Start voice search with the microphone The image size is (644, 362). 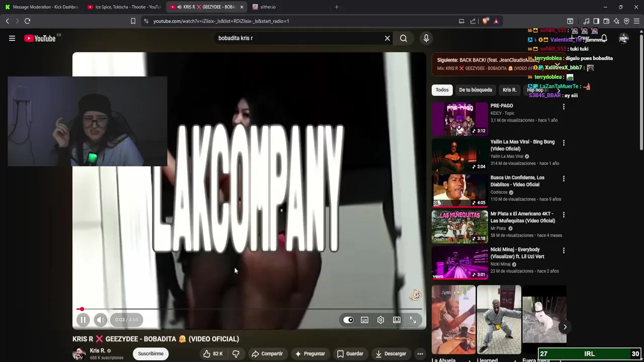[426, 38]
